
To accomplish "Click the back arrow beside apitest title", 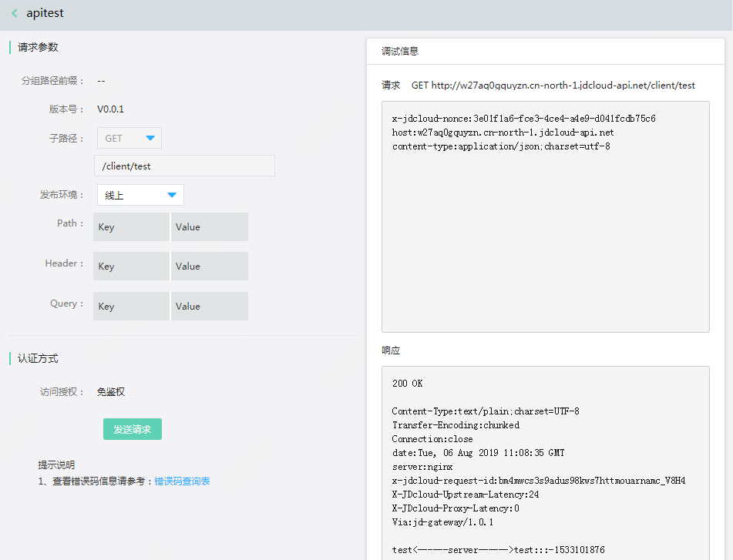I will pos(14,13).
